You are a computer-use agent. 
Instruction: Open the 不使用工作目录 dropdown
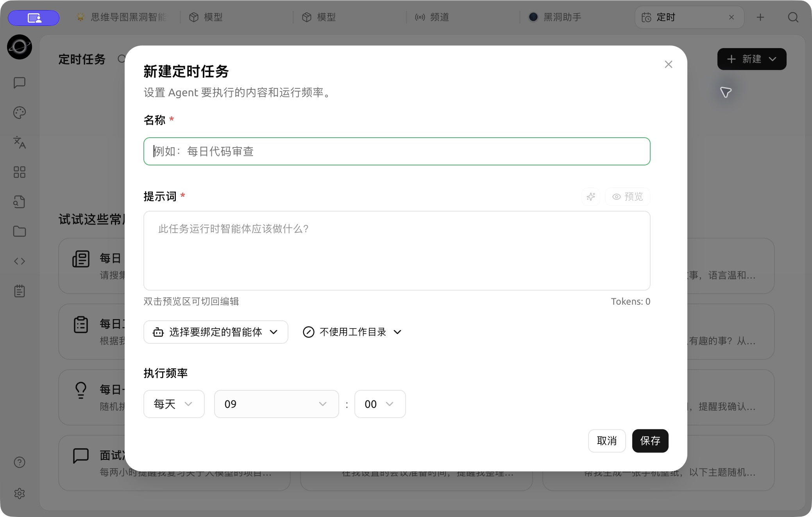click(x=352, y=332)
